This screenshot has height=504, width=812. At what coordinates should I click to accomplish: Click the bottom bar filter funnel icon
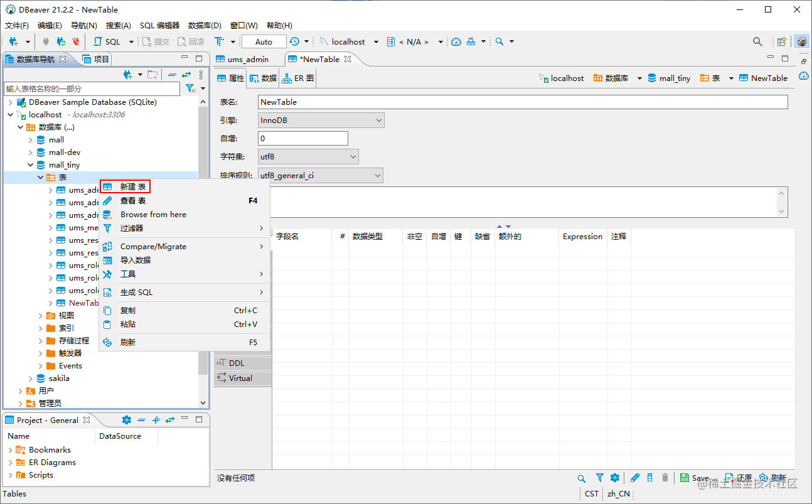600,478
